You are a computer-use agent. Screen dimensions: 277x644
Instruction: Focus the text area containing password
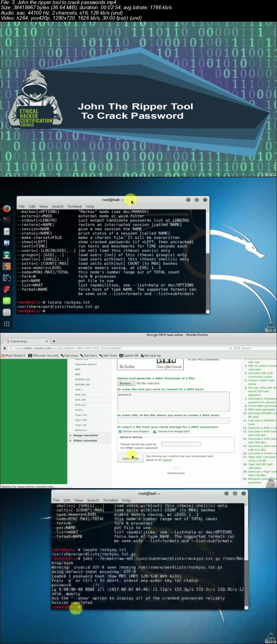(x=173, y=401)
